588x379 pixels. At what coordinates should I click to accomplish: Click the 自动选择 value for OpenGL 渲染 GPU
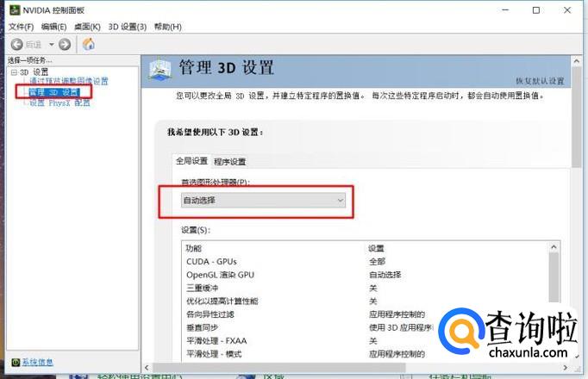[x=385, y=275]
